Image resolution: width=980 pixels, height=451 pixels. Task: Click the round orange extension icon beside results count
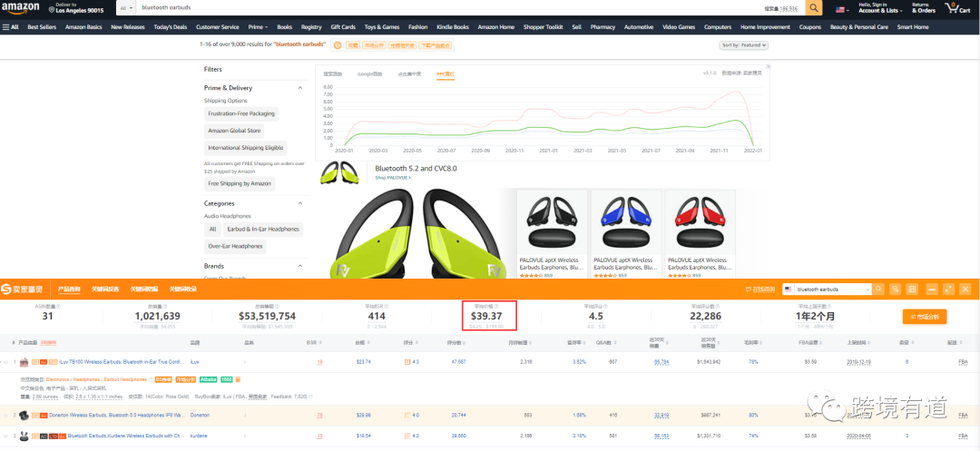tap(337, 45)
